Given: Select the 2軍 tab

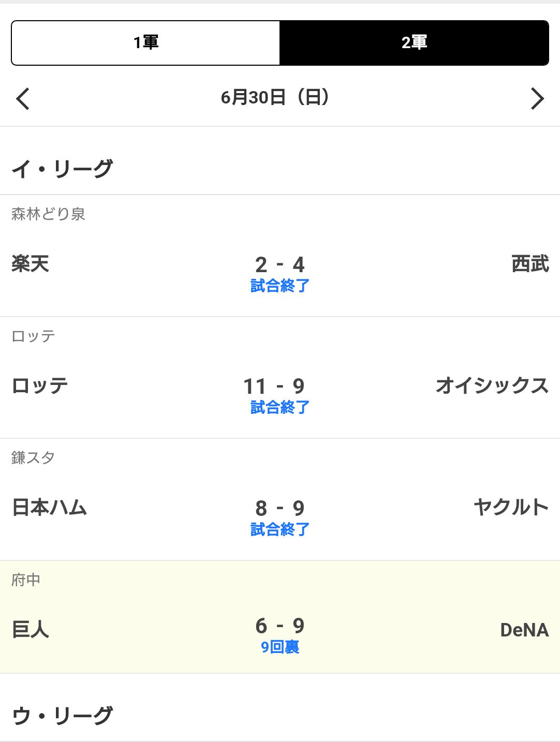Looking at the screenshot, I should pyautogui.click(x=414, y=43).
